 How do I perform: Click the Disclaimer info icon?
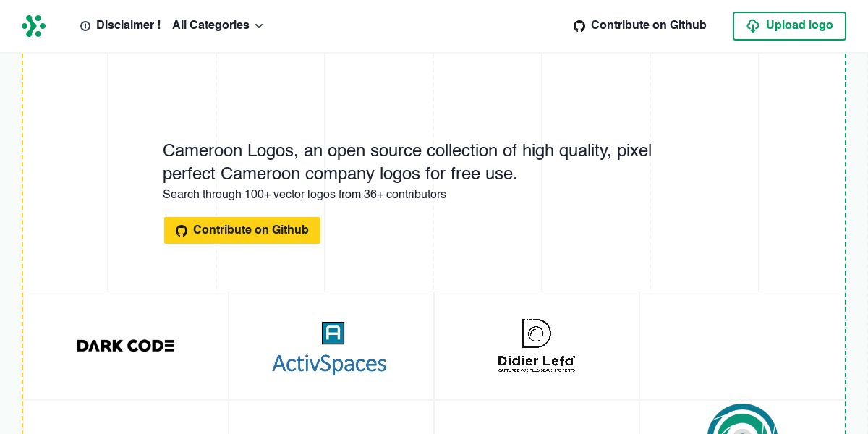85,26
